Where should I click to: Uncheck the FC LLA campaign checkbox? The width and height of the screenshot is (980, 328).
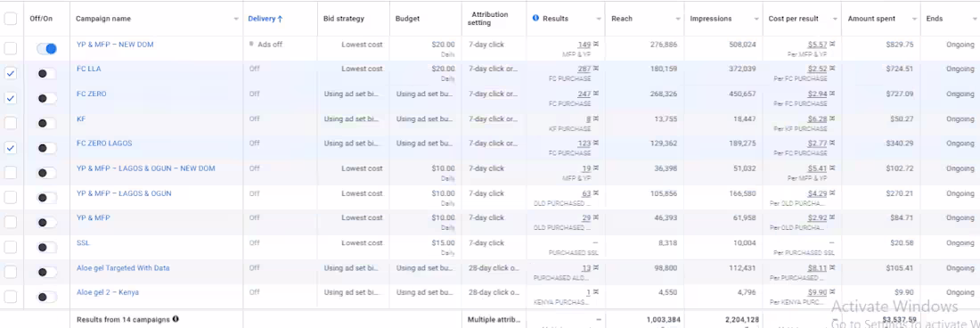click(x=11, y=73)
